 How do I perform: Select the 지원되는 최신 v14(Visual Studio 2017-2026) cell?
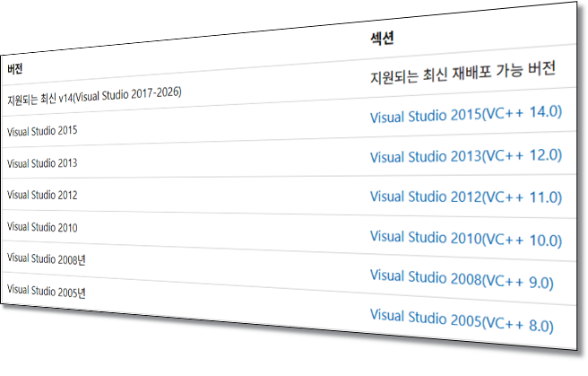[94, 96]
